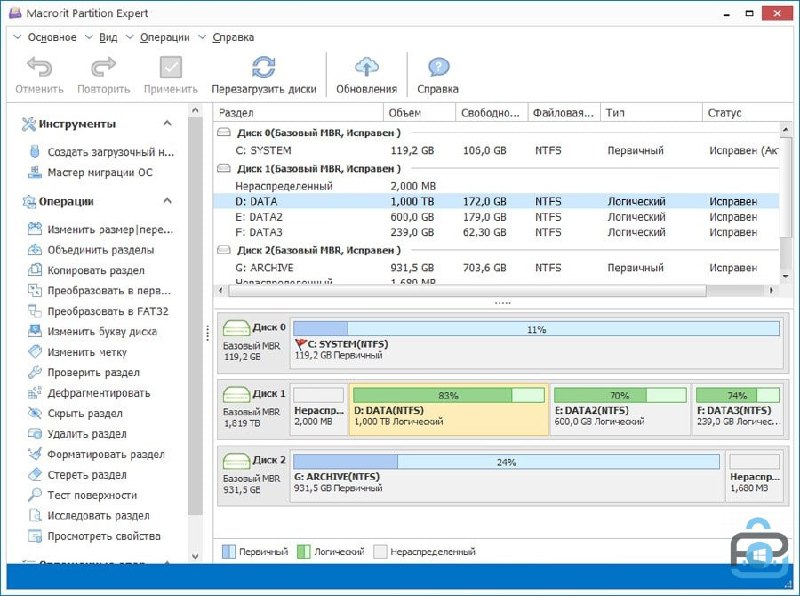Image resolution: width=800 pixels, height=596 pixels.
Task: Select unallocated 1,680 MB block on Disk 2
Action: coord(755,476)
